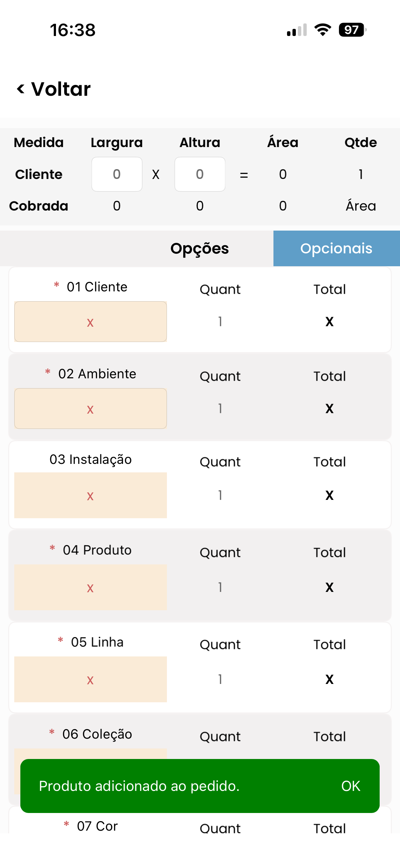Choose an option for 05 Linha
The width and height of the screenshot is (400, 868).
tap(90, 680)
